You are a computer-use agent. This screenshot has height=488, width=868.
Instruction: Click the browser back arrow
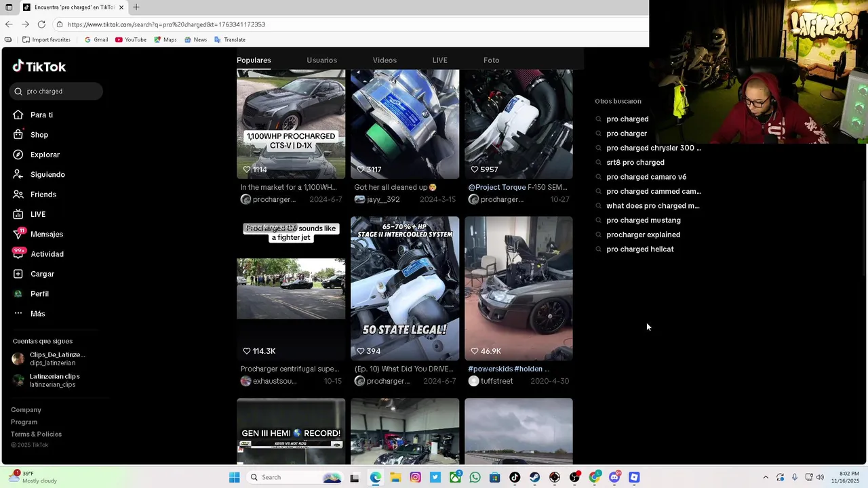point(9,24)
